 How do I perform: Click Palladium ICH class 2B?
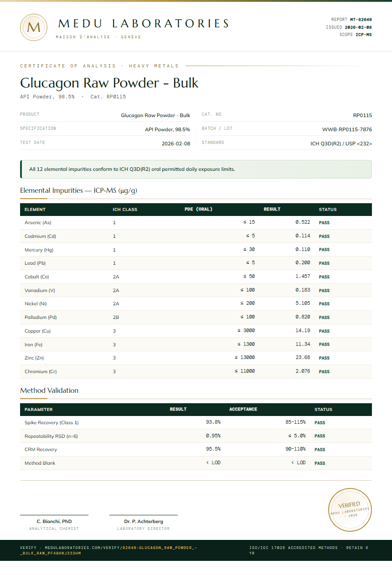(116, 318)
